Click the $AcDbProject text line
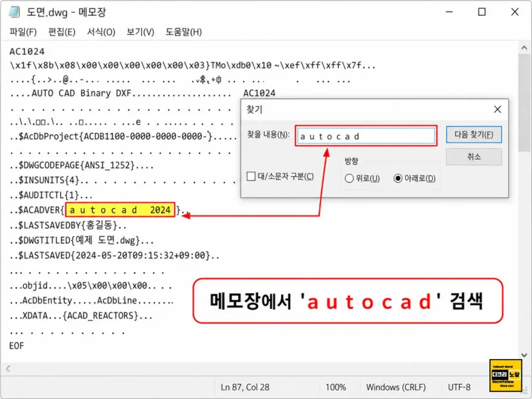Screen dimensions: 532x399 coord(124,137)
